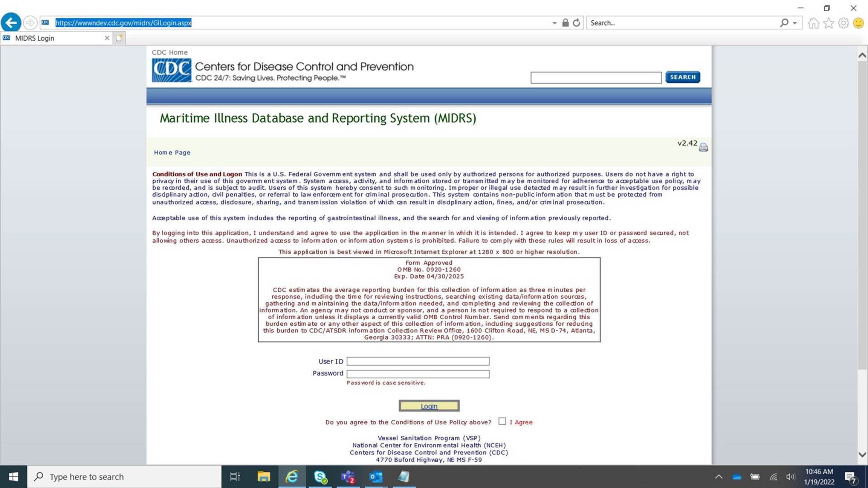This screenshot has height=488, width=868.
Task: Check the I Agree checkbox
Action: (x=502, y=421)
